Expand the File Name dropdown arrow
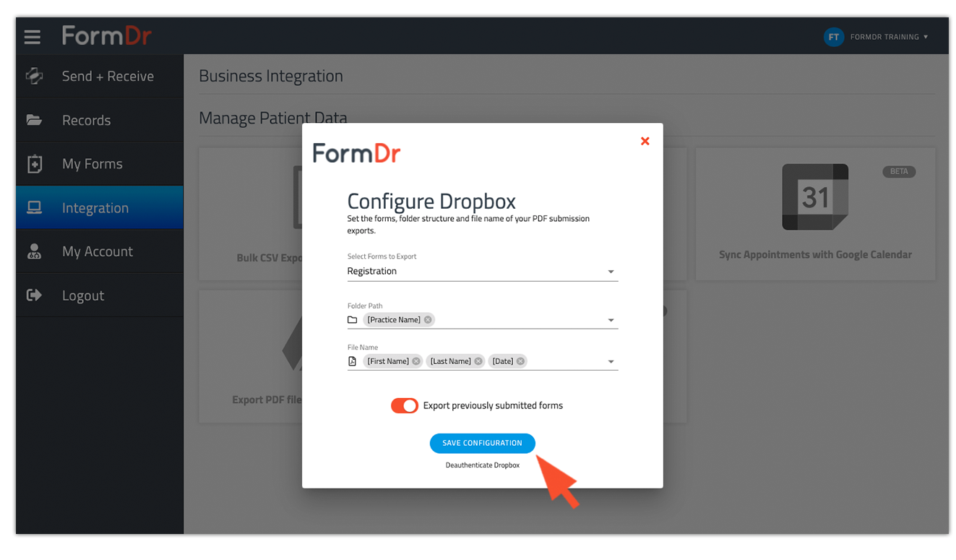 (x=611, y=362)
